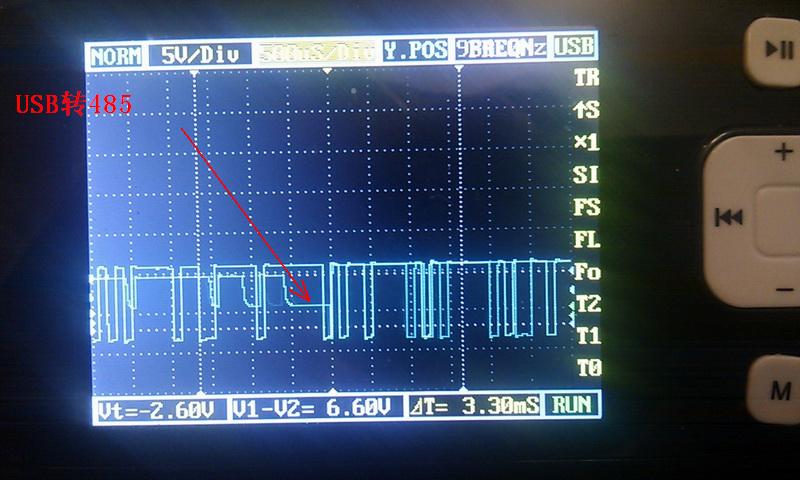Viewport: 800px width, 480px height.
Task: Select the Fo side menu item
Action: 586,272
